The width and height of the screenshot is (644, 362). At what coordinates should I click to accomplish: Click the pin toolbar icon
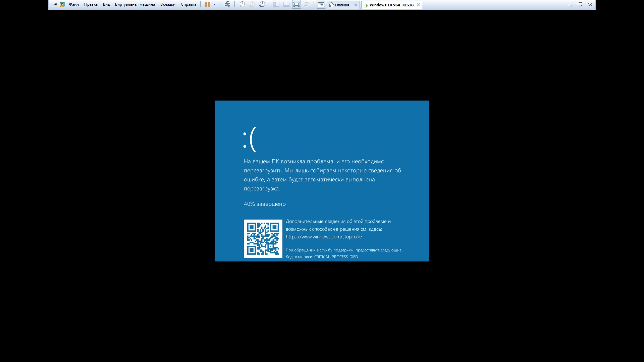[x=54, y=5]
